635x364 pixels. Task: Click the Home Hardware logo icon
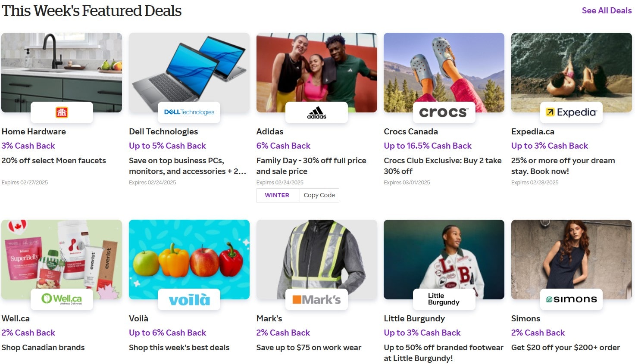pyautogui.click(x=62, y=112)
